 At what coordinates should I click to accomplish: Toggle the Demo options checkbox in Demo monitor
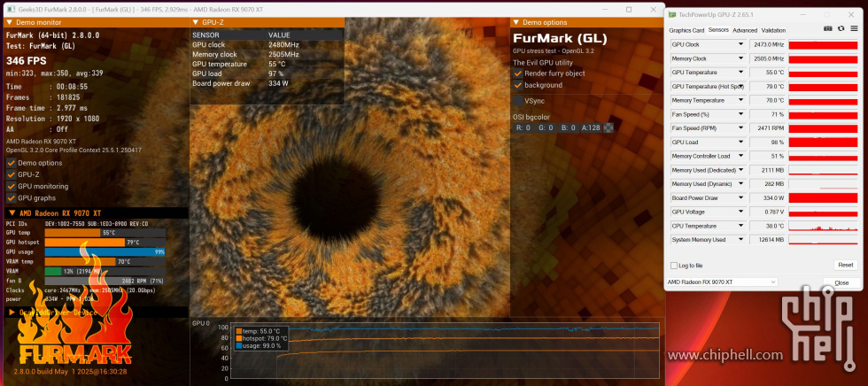pyautogui.click(x=11, y=163)
